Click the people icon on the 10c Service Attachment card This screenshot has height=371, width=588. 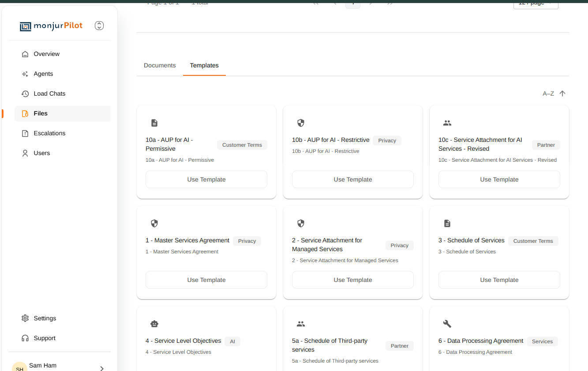[447, 123]
